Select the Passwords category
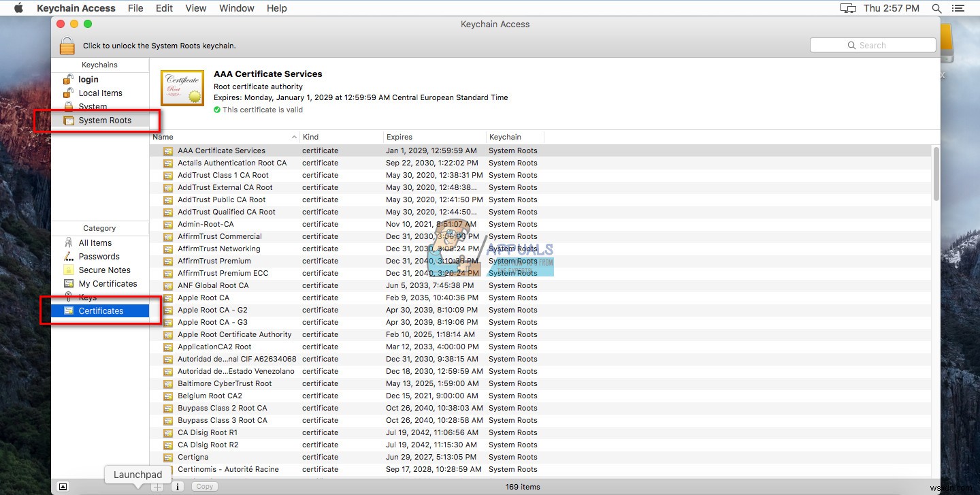The height and width of the screenshot is (495, 980). click(x=100, y=257)
